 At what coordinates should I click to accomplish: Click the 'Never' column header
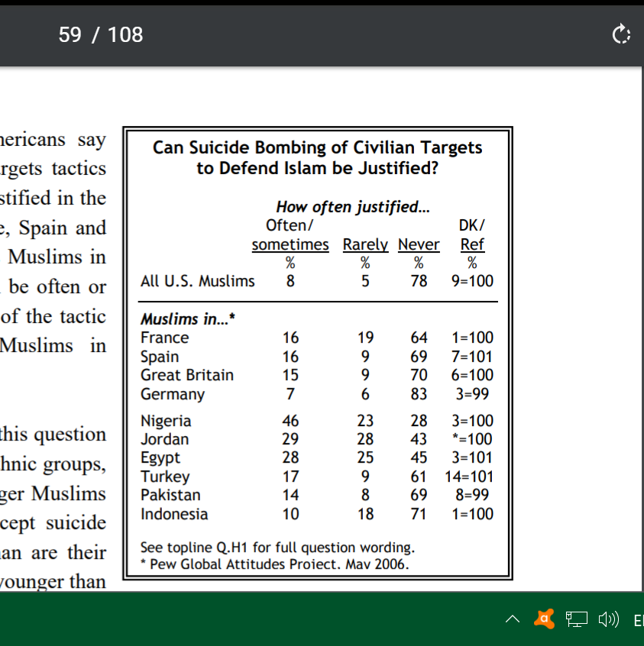coord(419,244)
